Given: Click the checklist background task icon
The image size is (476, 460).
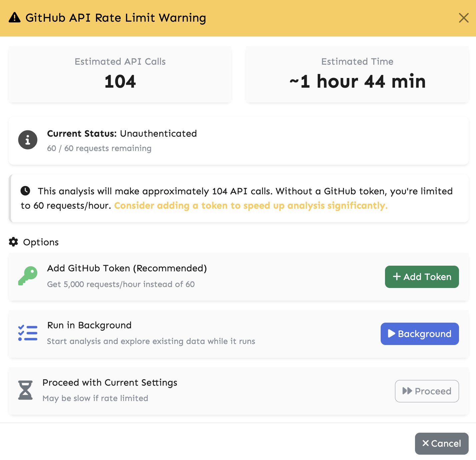Looking at the screenshot, I should [28, 333].
